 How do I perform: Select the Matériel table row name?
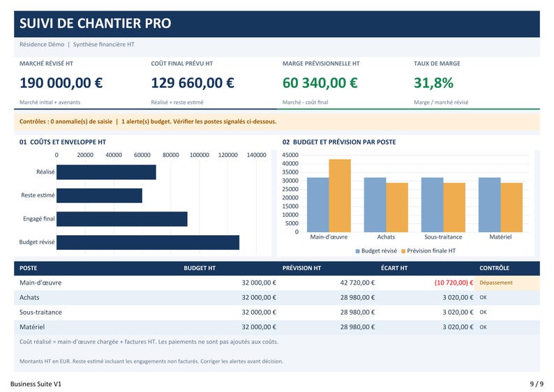tap(32, 327)
